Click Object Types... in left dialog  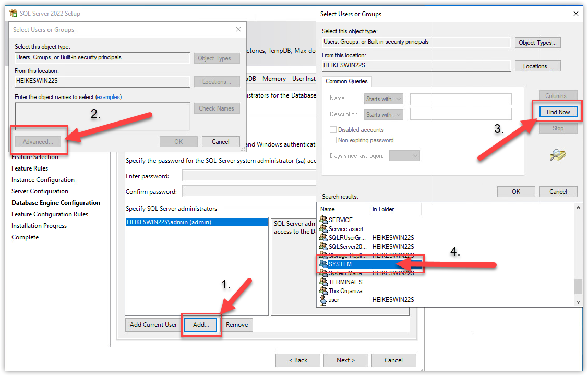pyautogui.click(x=217, y=58)
